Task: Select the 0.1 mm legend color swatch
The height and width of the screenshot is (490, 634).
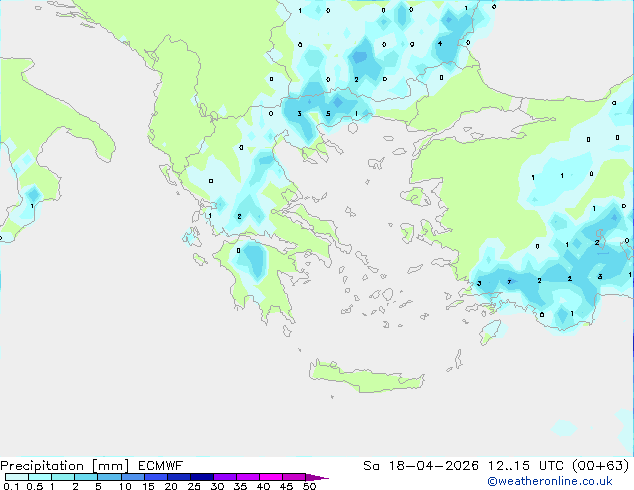Action: point(17,477)
